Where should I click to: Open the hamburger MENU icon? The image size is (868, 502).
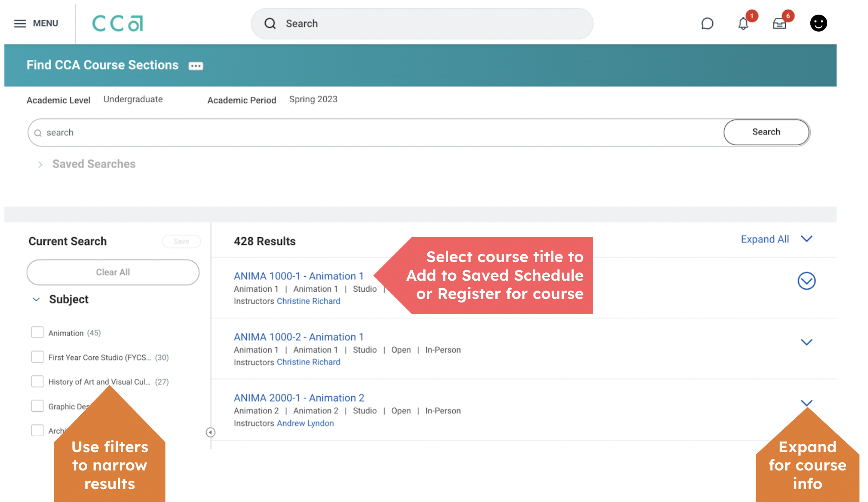coord(20,23)
